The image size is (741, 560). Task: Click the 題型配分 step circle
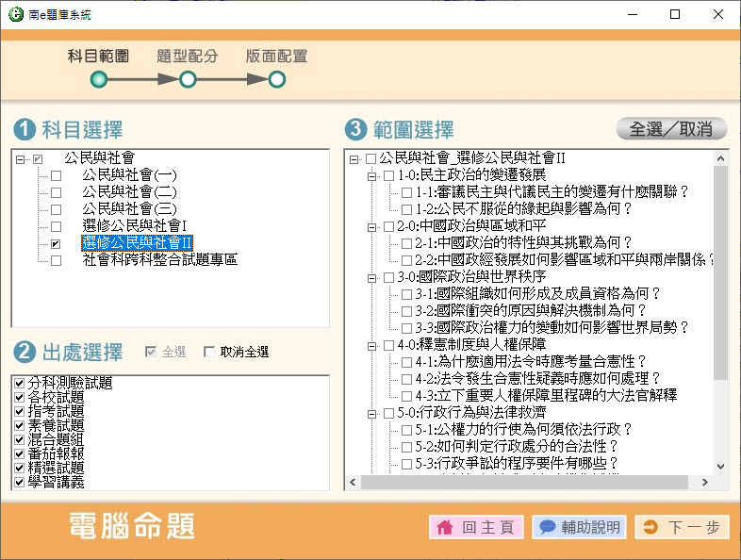click(188, 80)
